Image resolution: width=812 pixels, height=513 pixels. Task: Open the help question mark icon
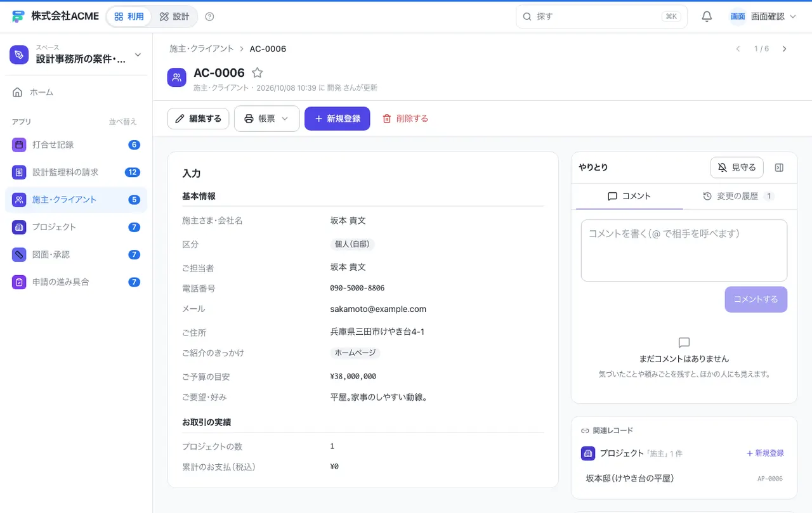pyautogui.click(x=210, y=16)
